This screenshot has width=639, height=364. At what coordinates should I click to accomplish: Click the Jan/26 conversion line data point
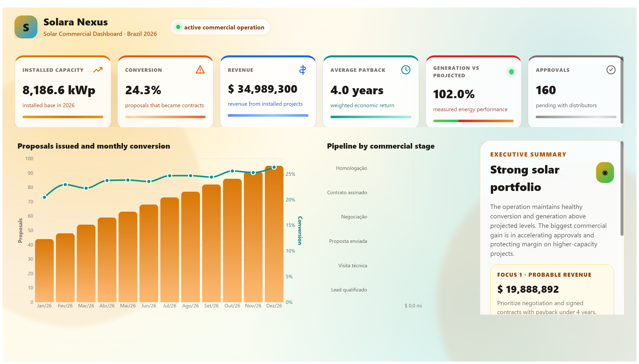tap(44, 197)
